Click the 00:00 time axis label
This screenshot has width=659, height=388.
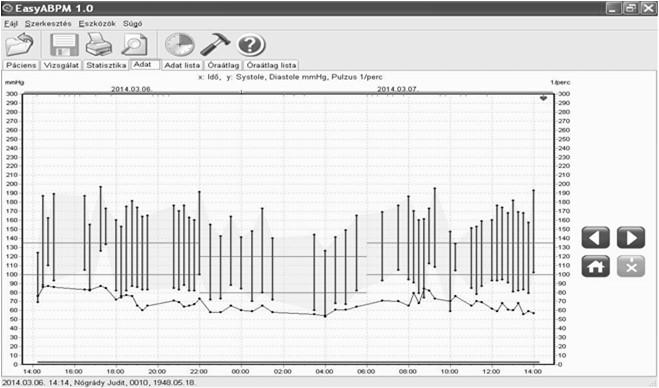[x=240, y=372]
